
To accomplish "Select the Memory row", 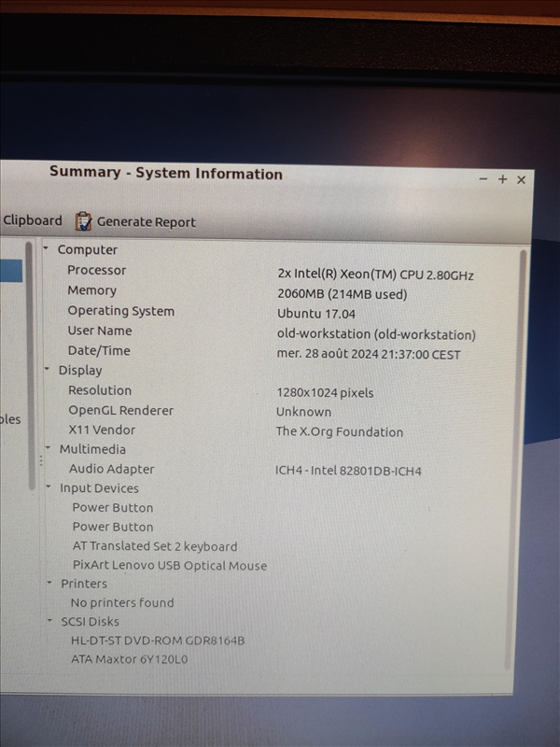I will [91, 290].
